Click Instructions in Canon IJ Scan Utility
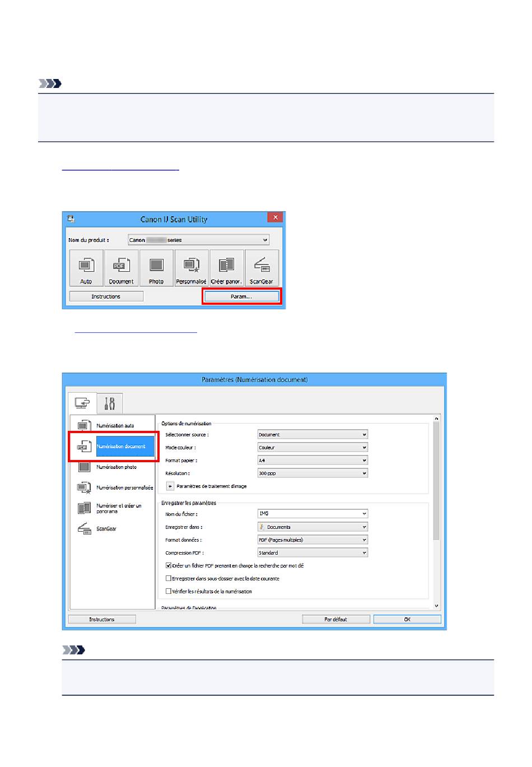 point(106,296)
